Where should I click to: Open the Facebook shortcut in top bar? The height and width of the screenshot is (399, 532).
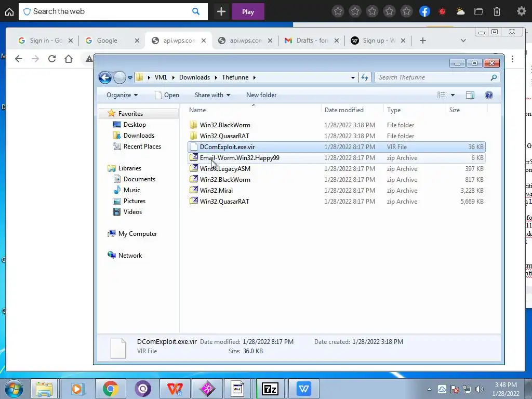tap(424, 11)
